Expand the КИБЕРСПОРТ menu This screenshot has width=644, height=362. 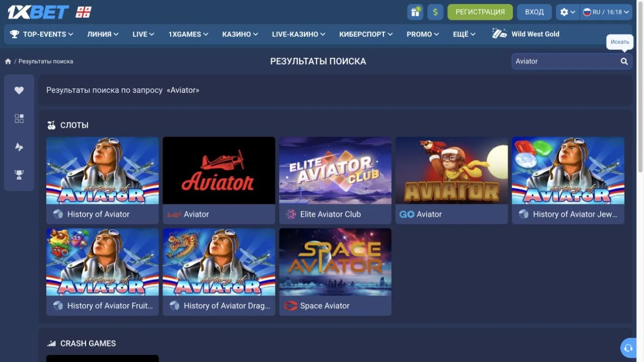coord(366,34)
